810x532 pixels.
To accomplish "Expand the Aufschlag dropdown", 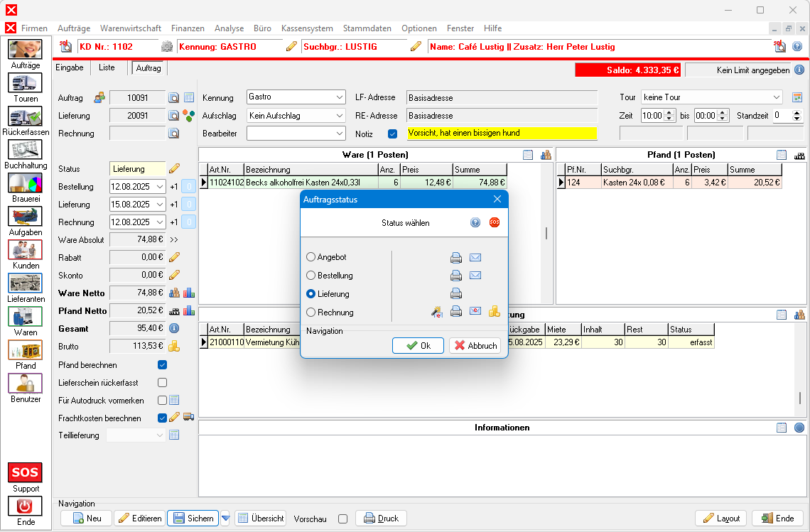I will point(339,115).
